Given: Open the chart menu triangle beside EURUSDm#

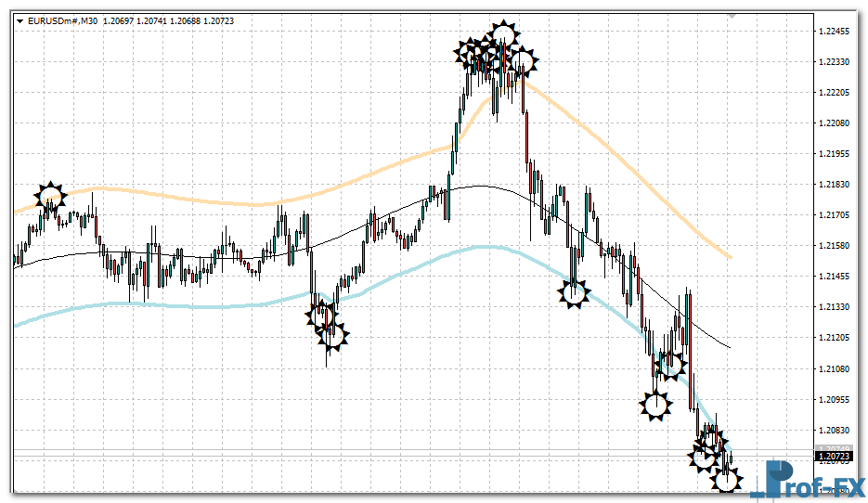Looking at the screenshot, I should click(20, 21).
